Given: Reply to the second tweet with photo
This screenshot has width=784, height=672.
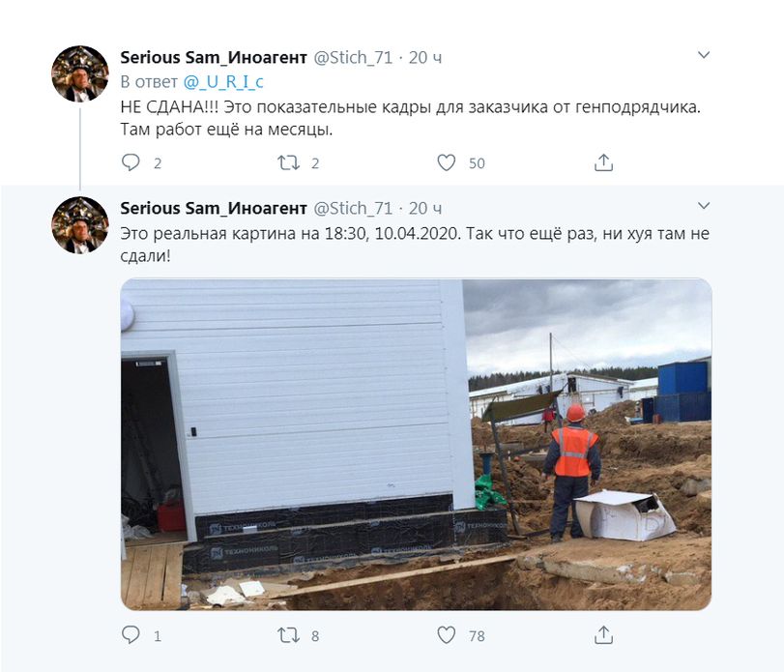Looking at the screenshot, I should click(131, 635).
